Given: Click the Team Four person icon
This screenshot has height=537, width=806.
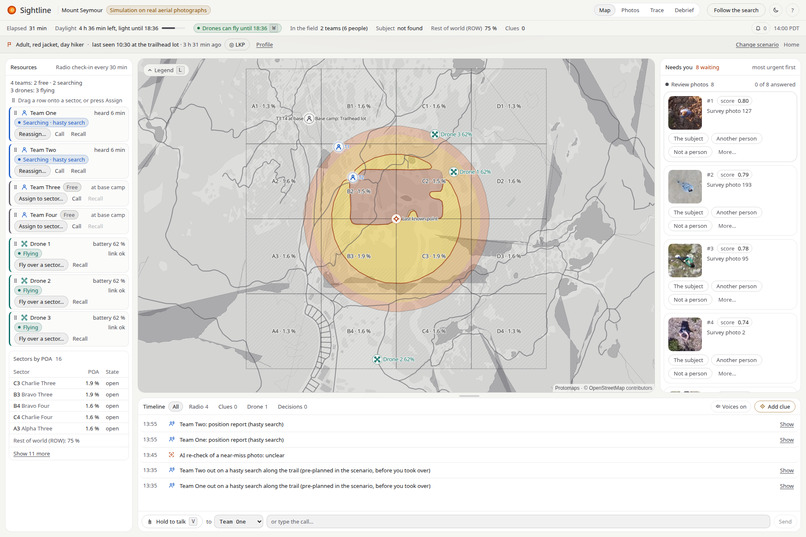Looking at the screenshot, I should (x=24, y=215).
